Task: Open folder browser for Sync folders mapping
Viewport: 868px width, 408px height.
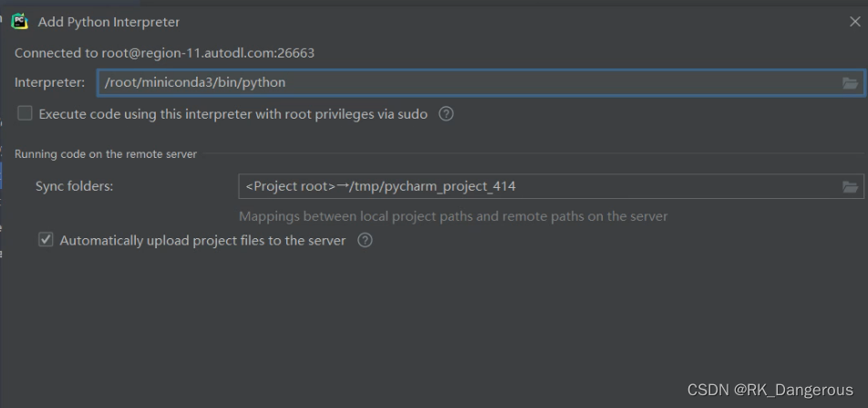Action: 850,187
